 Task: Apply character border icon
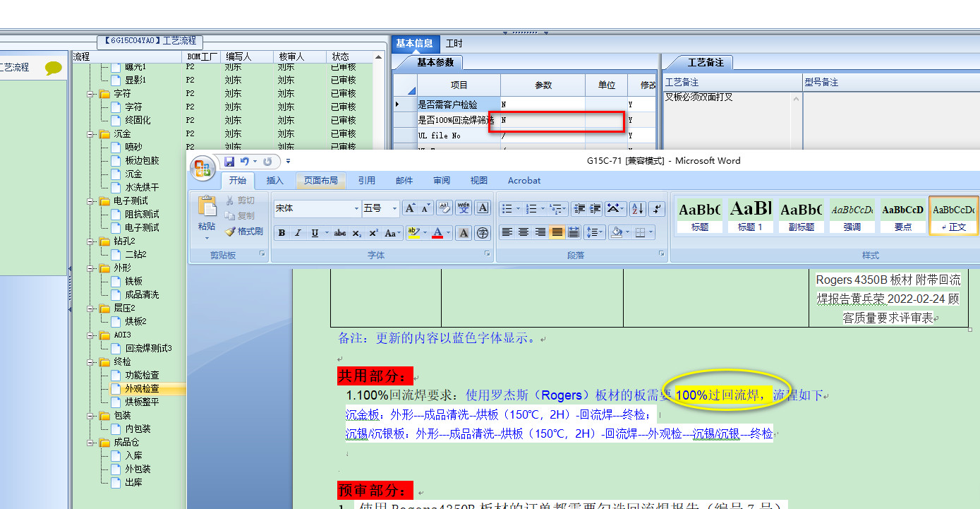coord(483,208)
